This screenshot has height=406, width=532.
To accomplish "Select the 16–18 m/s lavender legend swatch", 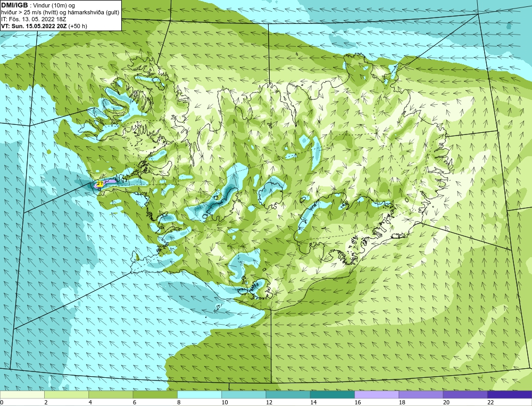I will click(377, 394).
